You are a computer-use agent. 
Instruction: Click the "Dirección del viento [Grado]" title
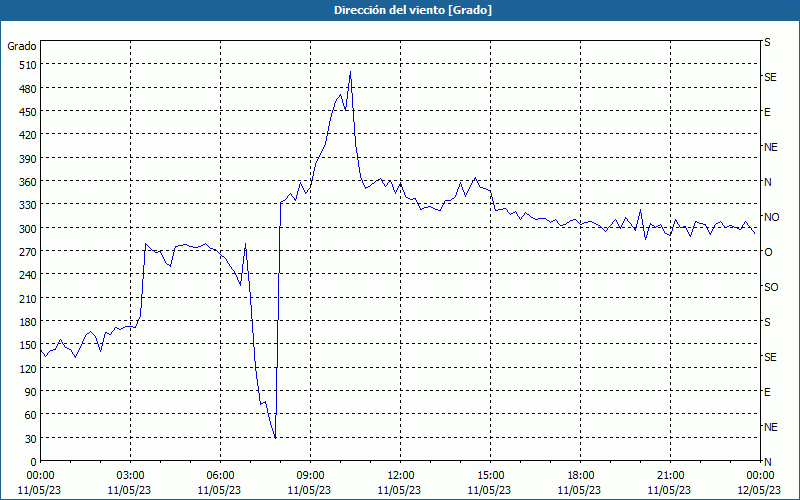click(413, 10)
